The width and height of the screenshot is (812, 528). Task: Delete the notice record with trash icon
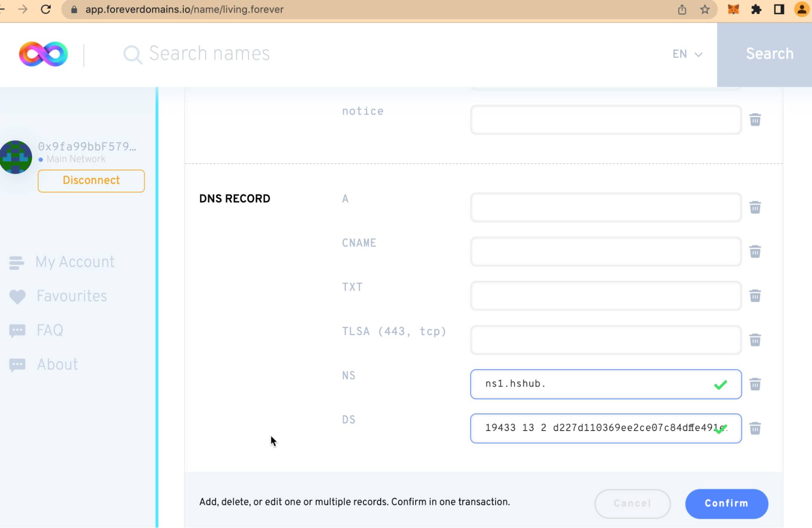(755, 120)
